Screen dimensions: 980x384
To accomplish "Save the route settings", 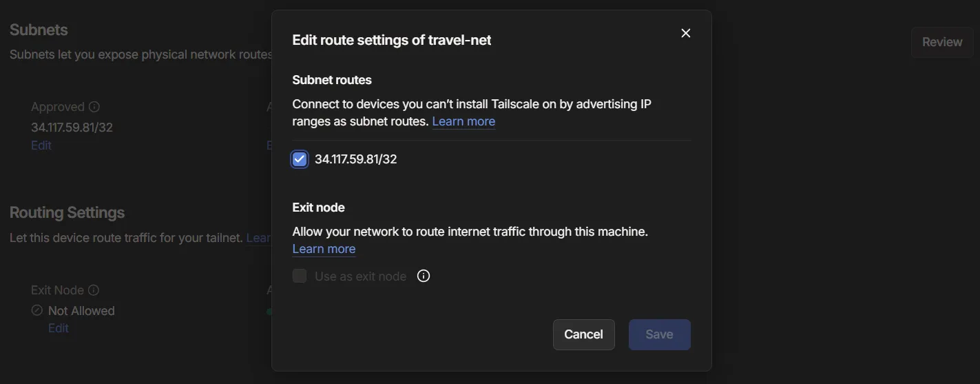I will (x=659, y=334).
